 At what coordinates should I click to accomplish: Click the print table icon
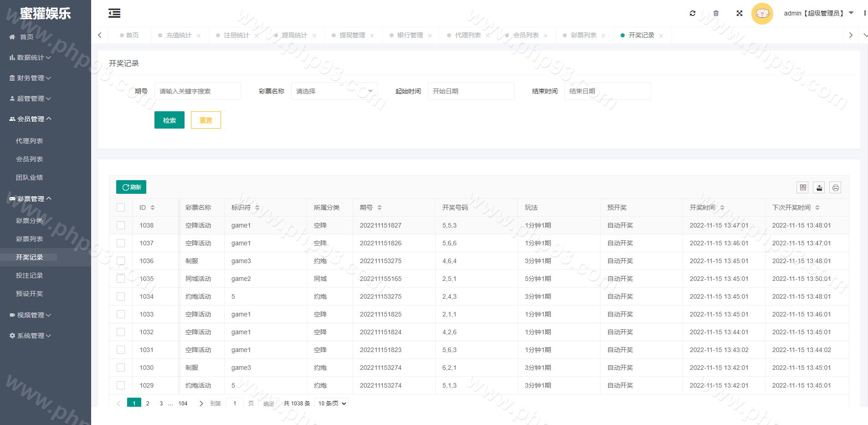click(x=835, y=187)
